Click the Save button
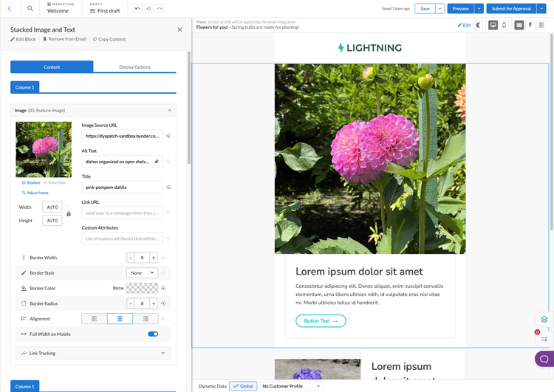The image size is (554, 392). [425, 8]
